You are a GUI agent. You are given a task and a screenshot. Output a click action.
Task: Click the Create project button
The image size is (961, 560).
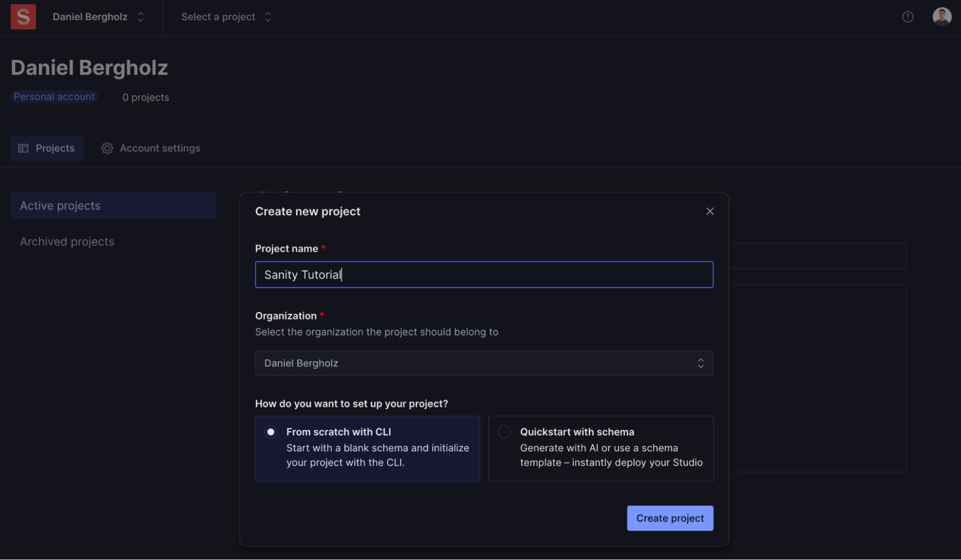pos(670,518)
